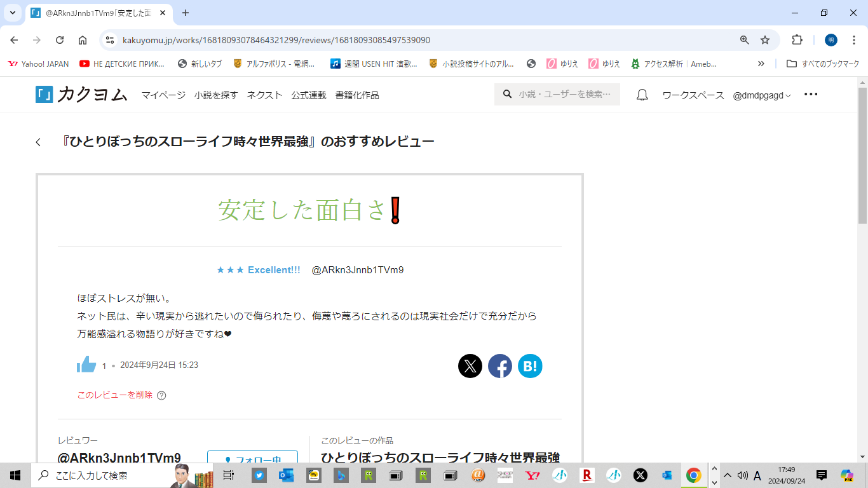Click the カクヨム logo
This screenshot has width=868, height=488.
click(82, 95)
